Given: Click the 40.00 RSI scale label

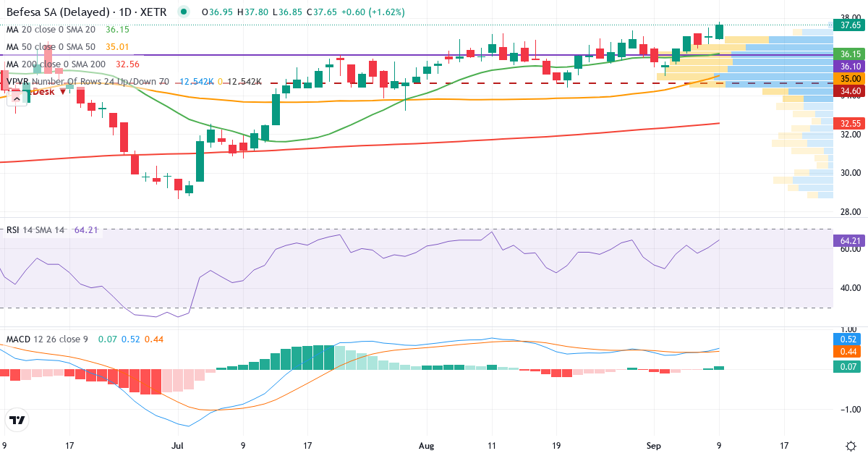Looking at the screenshot, I should coord(850,287).
